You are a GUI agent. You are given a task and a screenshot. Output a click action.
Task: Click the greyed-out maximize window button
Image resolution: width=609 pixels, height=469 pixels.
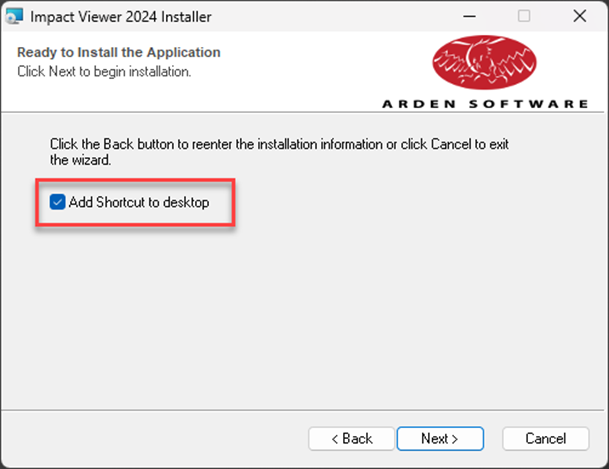coord(524,16)
